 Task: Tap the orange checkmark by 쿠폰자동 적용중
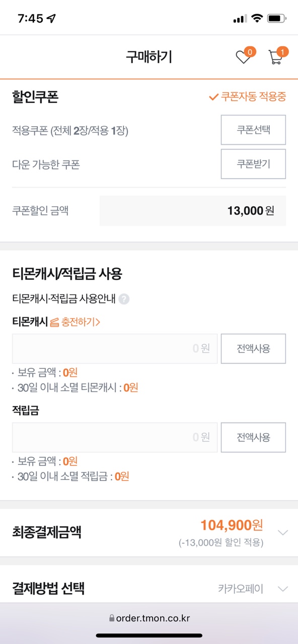(x=213, y=97)
